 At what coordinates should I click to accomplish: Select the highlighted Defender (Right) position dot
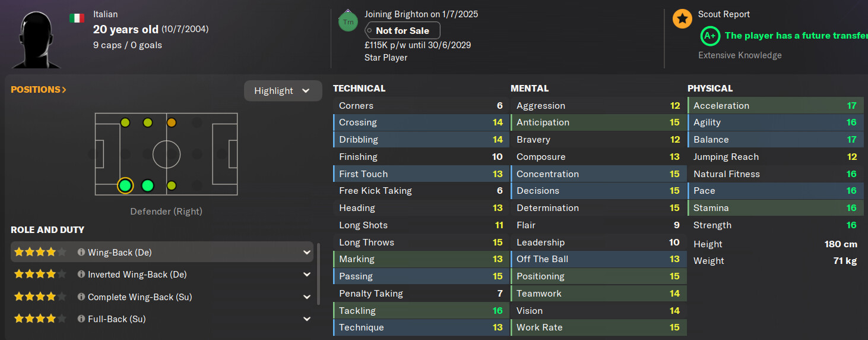125,185
